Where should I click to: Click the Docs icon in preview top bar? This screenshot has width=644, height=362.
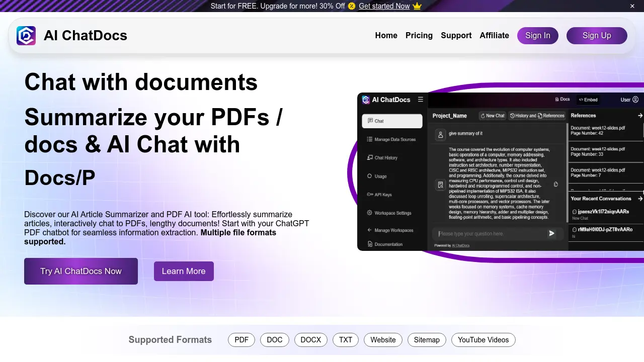coord(557,100)
